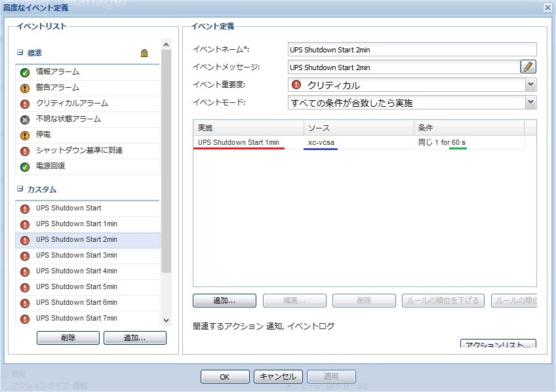Collapse the カスタム event section
This screenshot has height=392, width=556.
pyautogui.click(x=20, y=189)
